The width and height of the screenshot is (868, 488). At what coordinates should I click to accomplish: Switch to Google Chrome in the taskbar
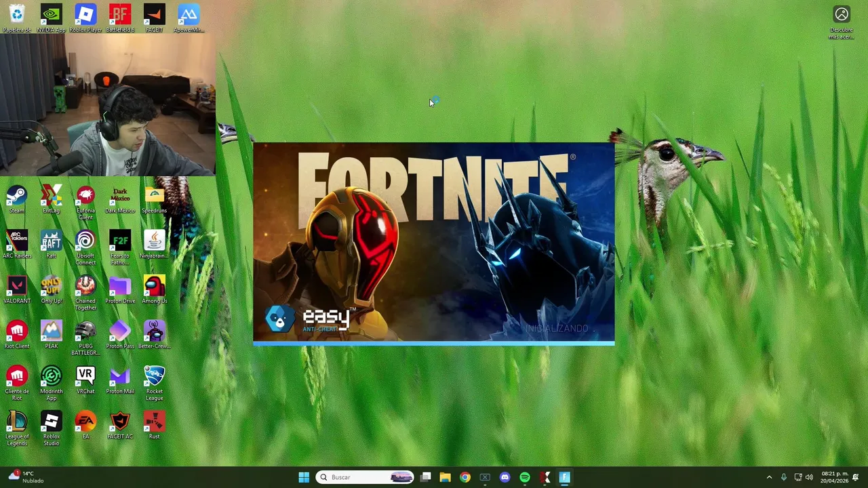[465, 477]
